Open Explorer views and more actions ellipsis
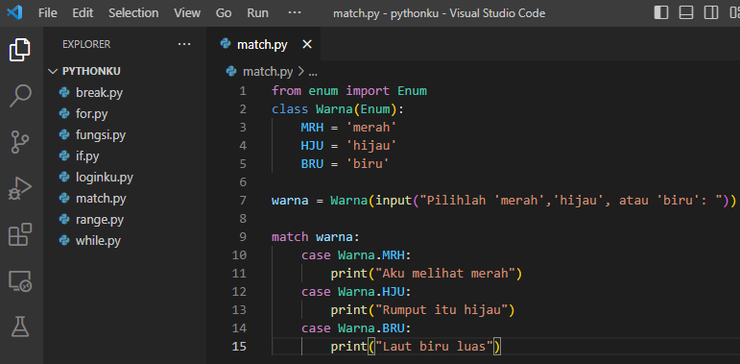The height and width of the screenshot is (364, 740). coord(184,44)
